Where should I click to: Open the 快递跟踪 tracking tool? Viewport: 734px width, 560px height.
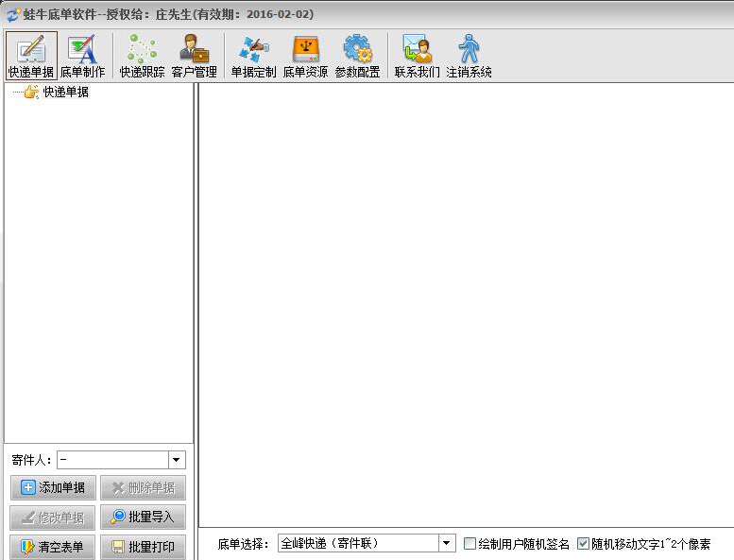pos(142,56)
